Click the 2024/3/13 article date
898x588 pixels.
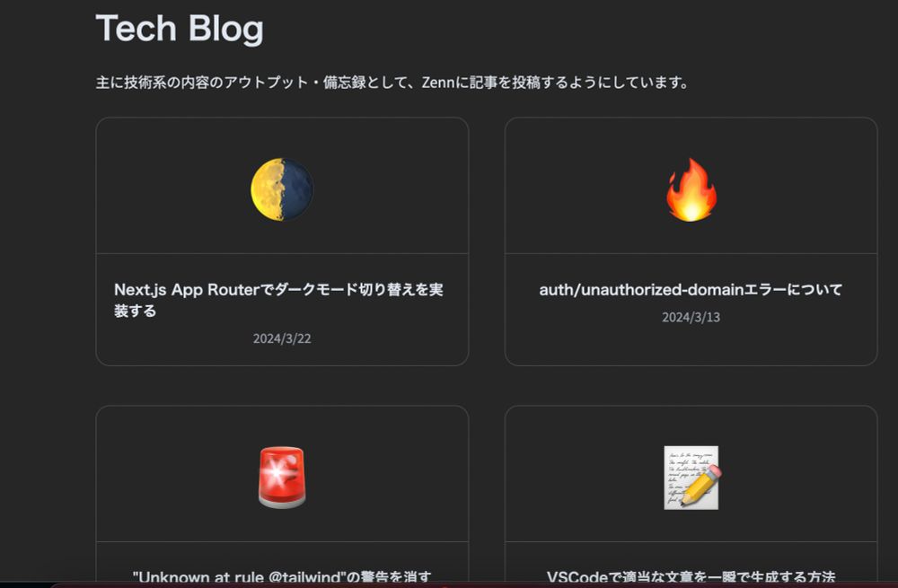[691, 317]
